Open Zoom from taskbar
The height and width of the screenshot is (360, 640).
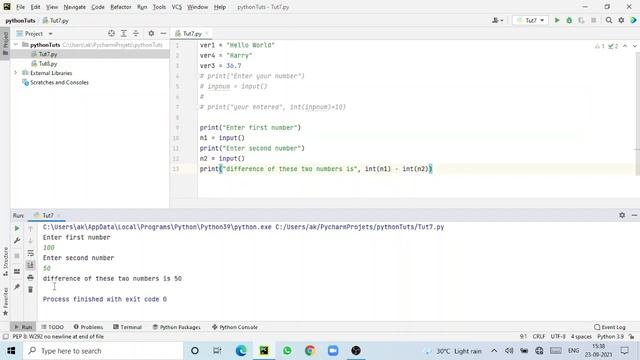333,351
